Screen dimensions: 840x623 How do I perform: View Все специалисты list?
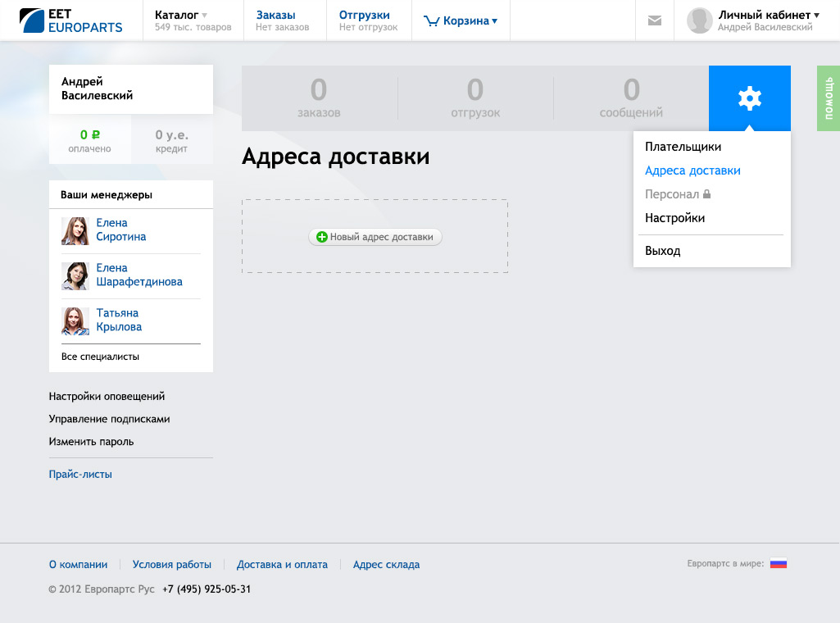[100, 357]
